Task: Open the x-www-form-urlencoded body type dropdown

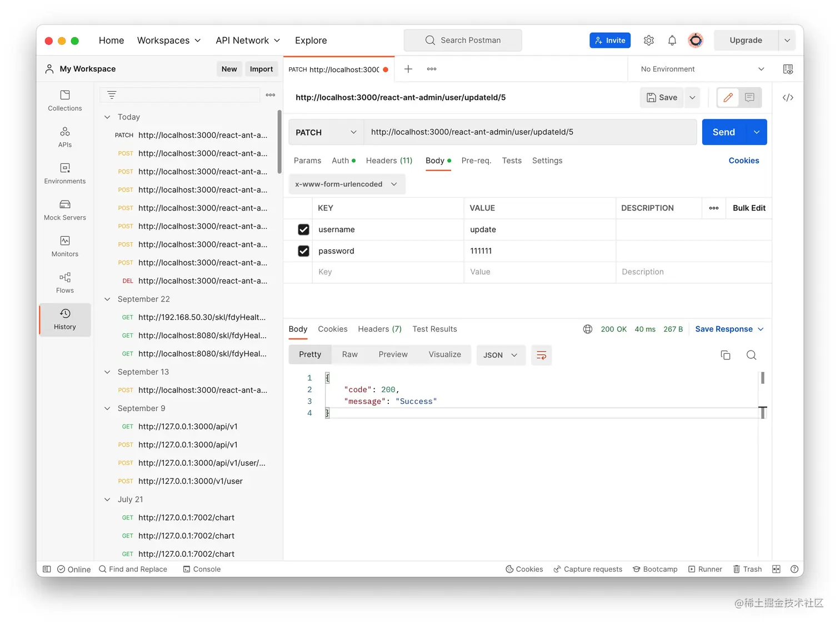Action: [347, 184]
